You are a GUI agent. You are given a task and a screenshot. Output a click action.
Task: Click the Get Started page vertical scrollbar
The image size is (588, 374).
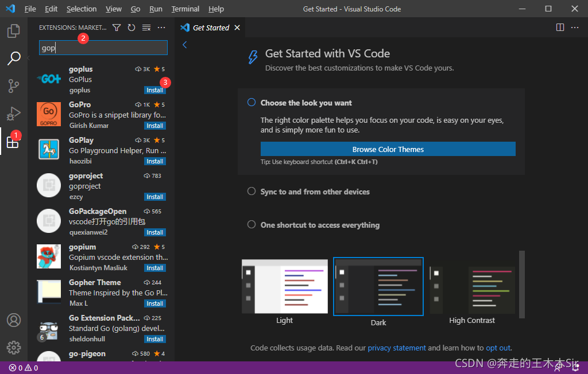[x=521, y=285]
